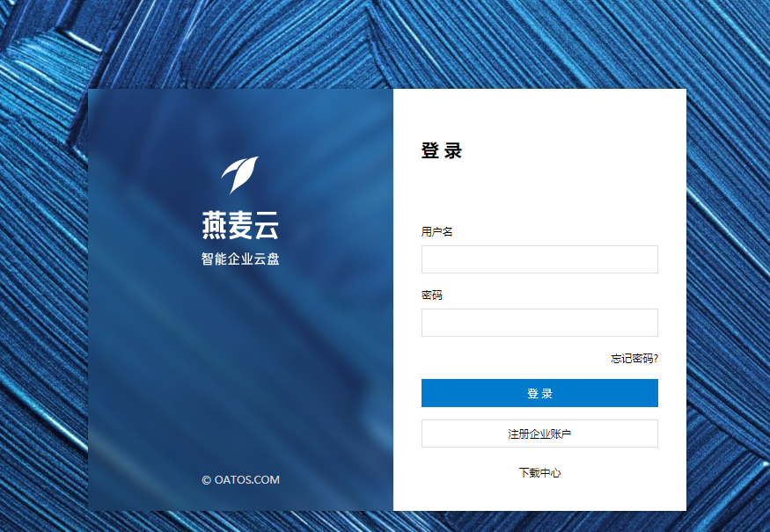Open the 忘记密码? forgot password link
The height and width of the screenshot is (532, 770).
(x=634, y=358)
